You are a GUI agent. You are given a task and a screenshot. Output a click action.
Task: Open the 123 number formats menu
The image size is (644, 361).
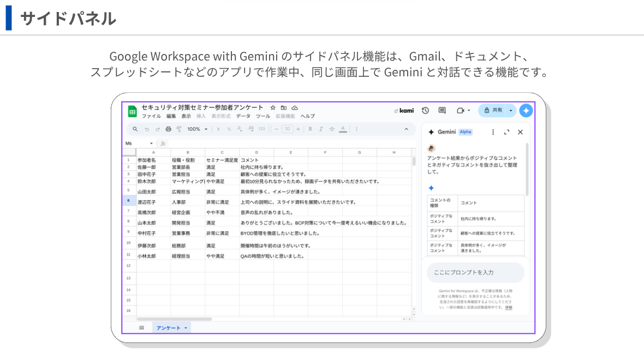[261, 129]
